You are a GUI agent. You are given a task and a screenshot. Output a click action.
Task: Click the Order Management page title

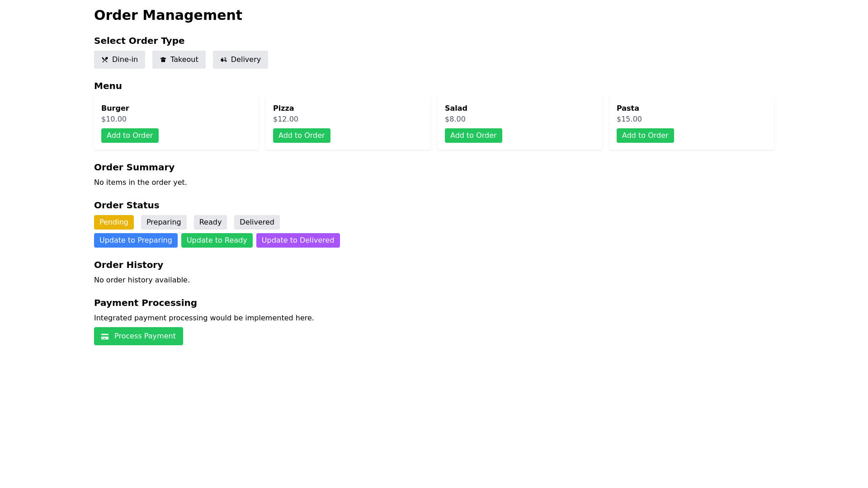click(x=168, y=15)
